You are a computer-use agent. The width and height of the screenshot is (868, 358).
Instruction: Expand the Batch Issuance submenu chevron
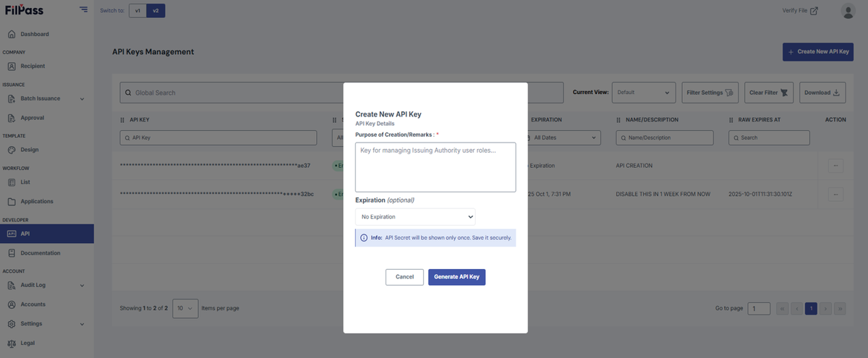[x=82, y=98]
